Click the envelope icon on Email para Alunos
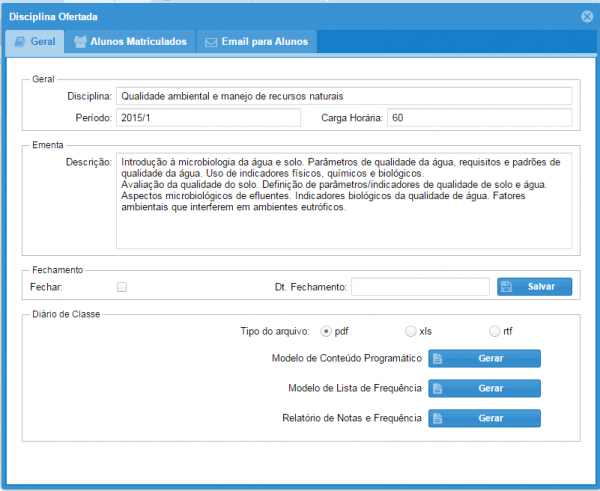 (211, 42)
